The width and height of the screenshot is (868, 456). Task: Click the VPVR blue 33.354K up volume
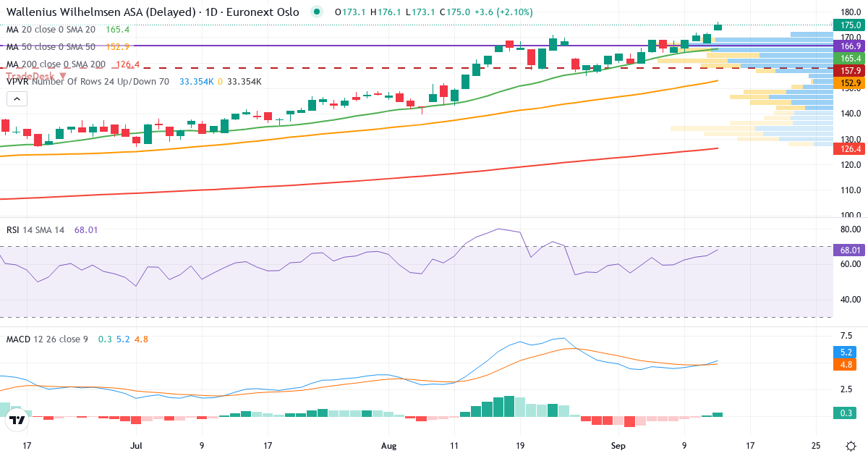(196, 82)
